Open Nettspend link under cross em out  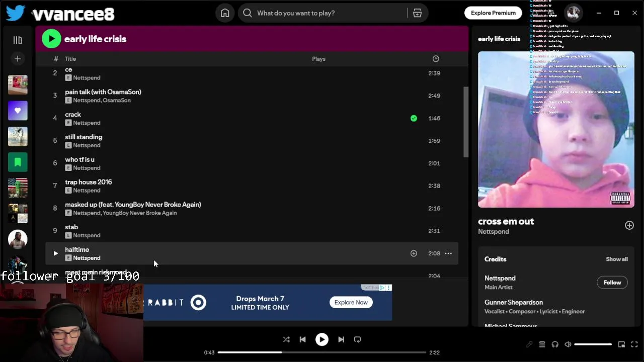494,232
